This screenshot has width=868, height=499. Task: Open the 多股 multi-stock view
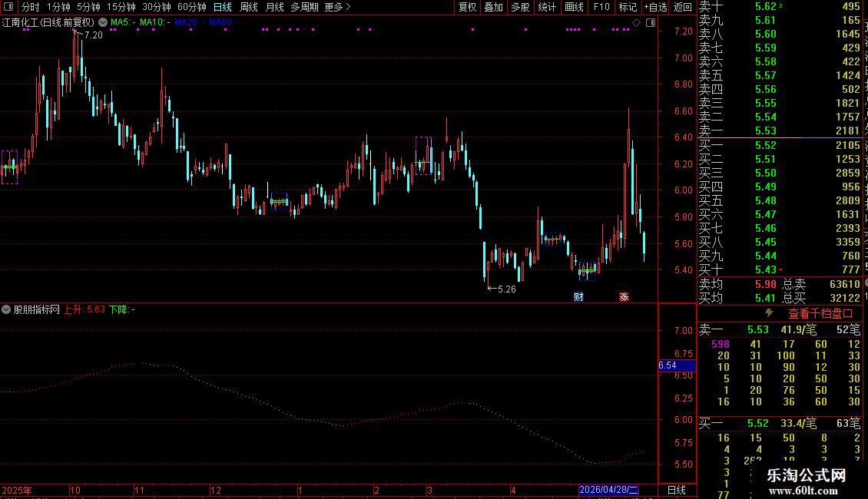coord(520,7)
